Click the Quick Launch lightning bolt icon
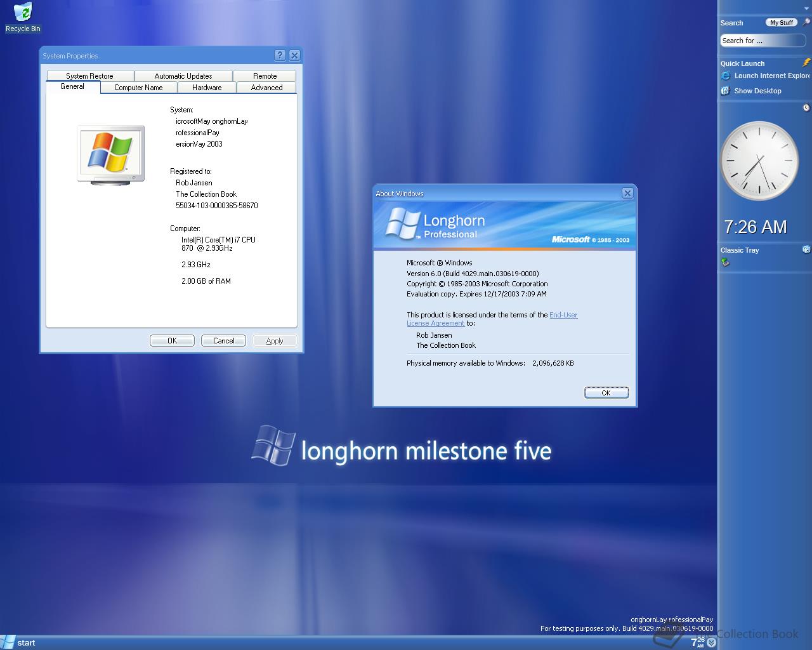This screenshot has height=650, width=812. point(806,63)
